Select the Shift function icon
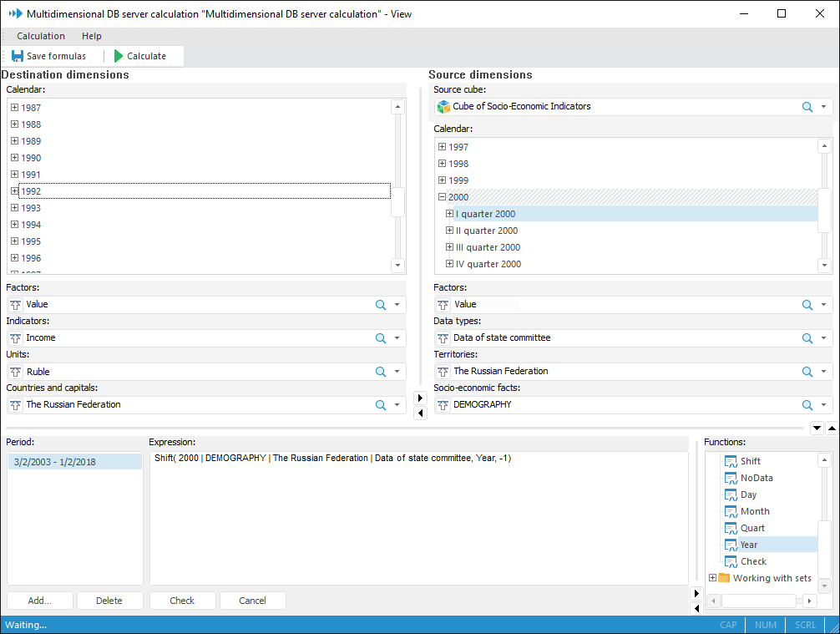This screenshot has width=840, height=634. click(731, 461)
